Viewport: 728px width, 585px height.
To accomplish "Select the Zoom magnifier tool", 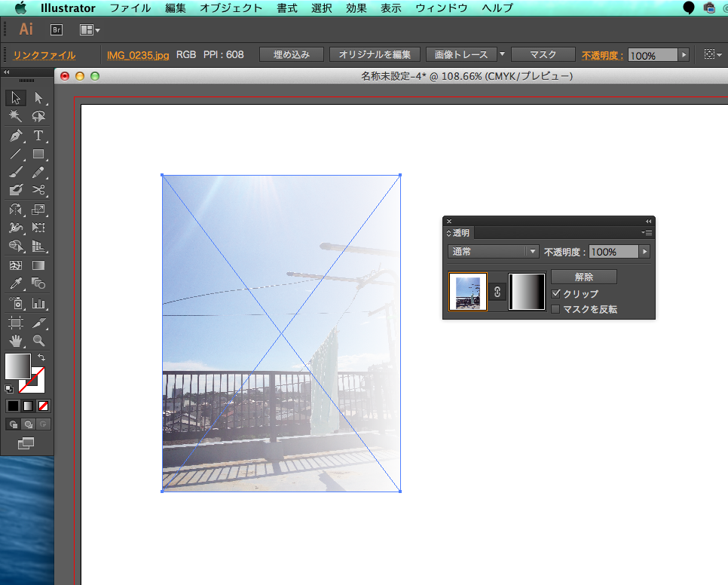I will 38,340.
